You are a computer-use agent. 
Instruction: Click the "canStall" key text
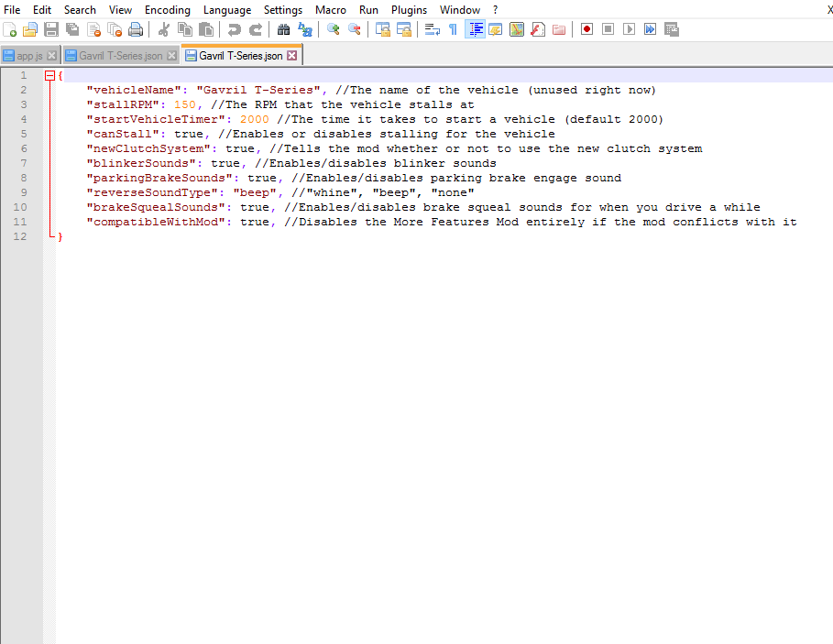click(123, 134)
